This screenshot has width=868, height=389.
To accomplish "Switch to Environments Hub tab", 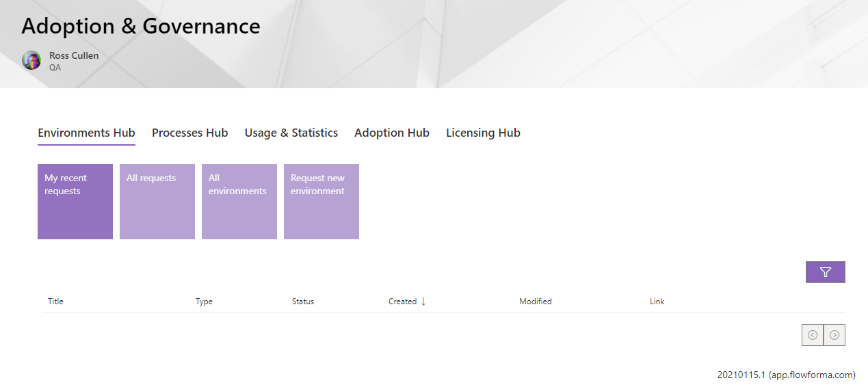I will [x=86, y=133].
